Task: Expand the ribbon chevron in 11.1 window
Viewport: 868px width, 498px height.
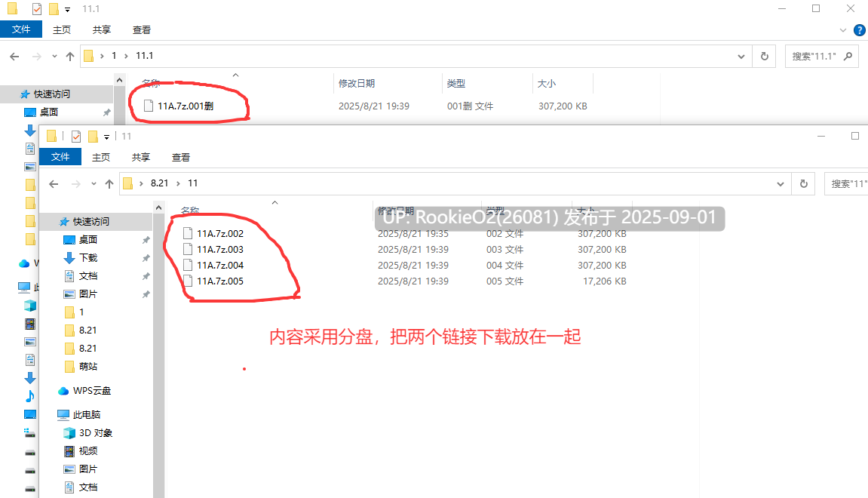Action: [x=843, y=30]
